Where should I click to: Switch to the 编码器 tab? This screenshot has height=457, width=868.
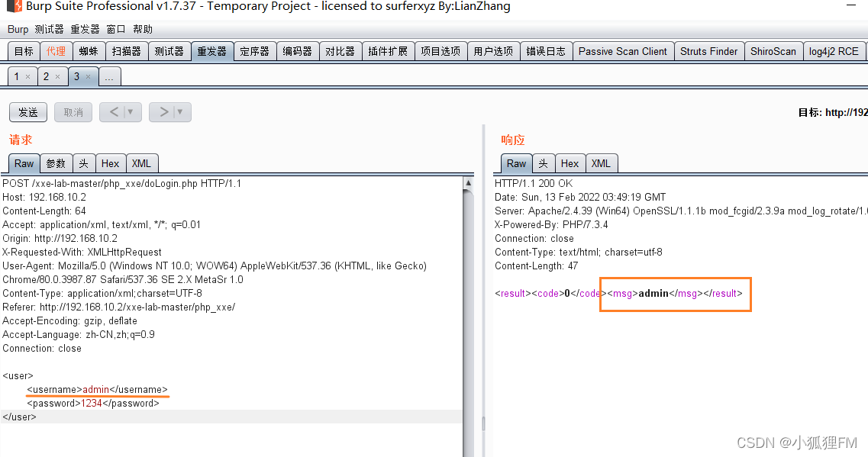(297, 51)
